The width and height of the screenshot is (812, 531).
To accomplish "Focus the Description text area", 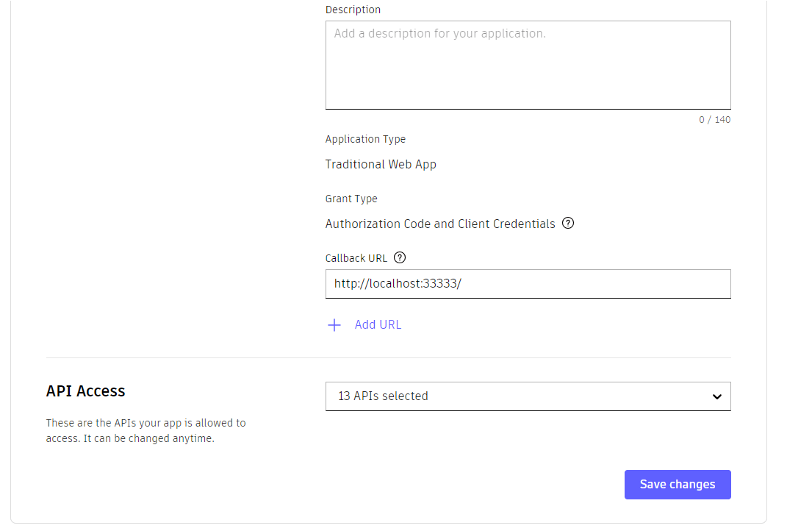I will click(528, 74).
